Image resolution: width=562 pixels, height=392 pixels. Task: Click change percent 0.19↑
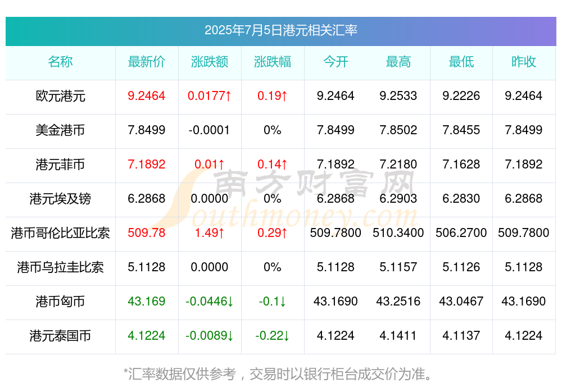click(x=273, y=95)
